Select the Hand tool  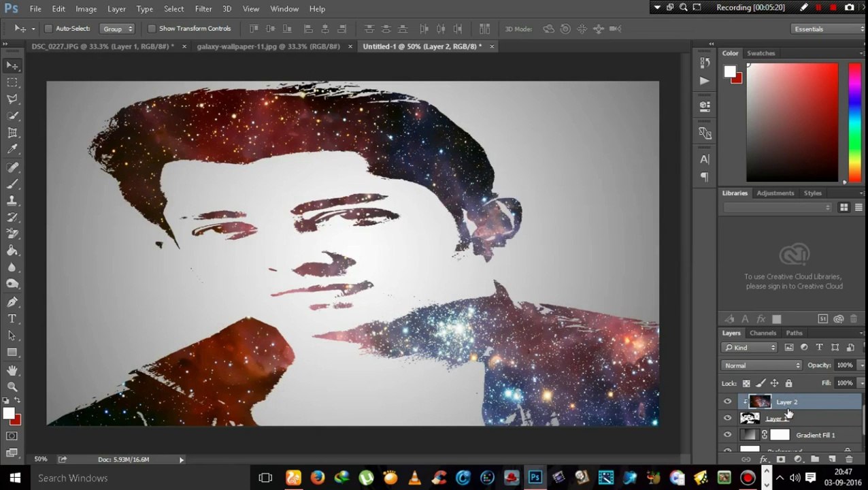[x=12, y=370]
